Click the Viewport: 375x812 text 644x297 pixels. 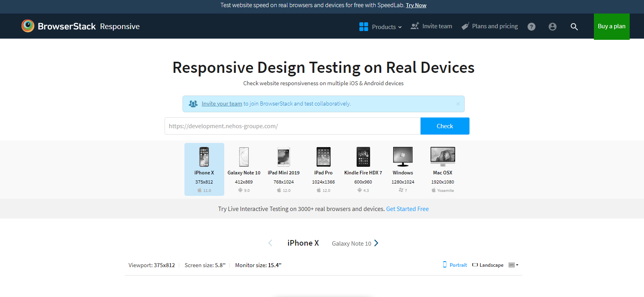coord(151,265)
